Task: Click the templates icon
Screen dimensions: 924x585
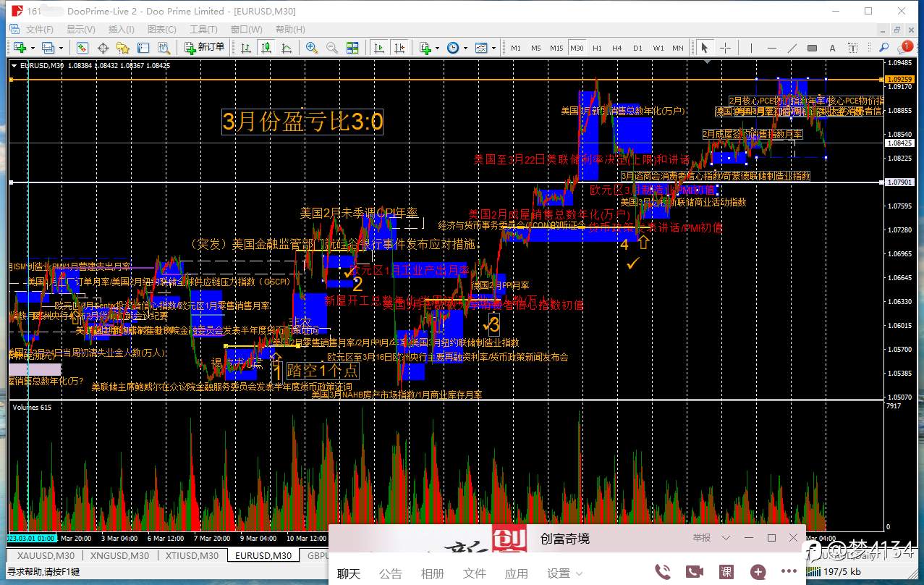Action: coord(481,48)
